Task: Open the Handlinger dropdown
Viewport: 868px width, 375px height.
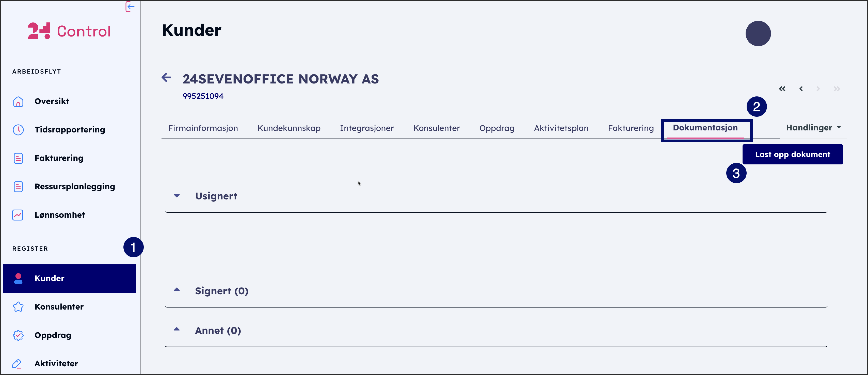Action: coord(813,128)
